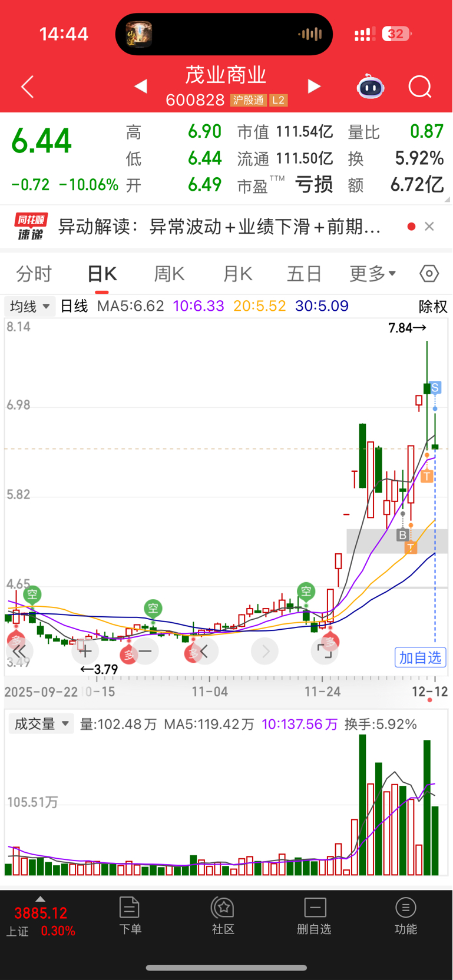Open the 除权 adjustment option
453x980 pixels.
click(433, 307)
